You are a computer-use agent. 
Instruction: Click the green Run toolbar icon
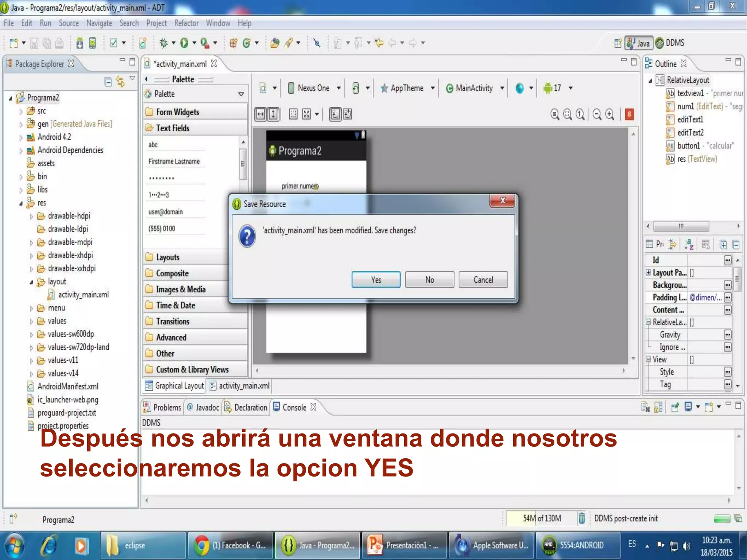pyautogui.click(x=184, y=43)
